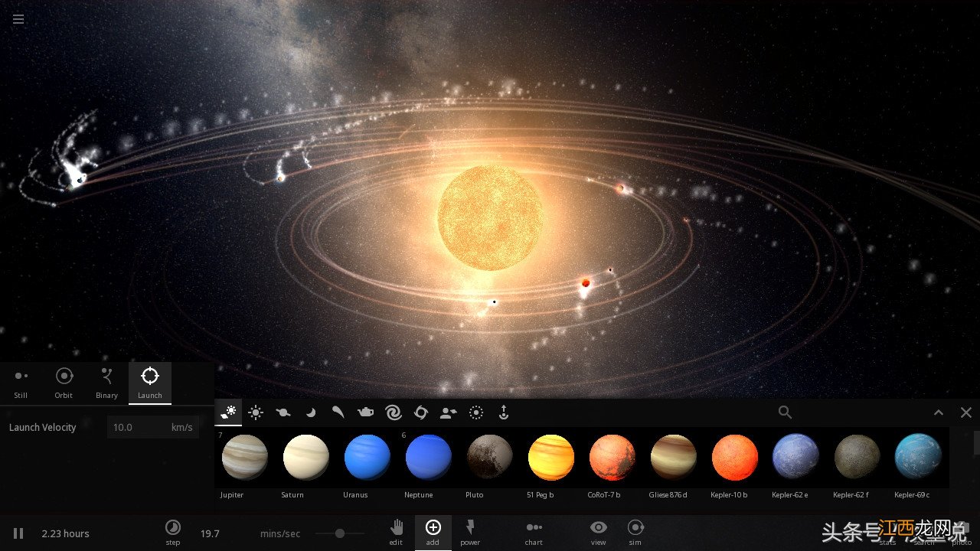This screenshot has width=980, height=551.
Task: Open the ringed-planet category icon
Action: tap(283, 412)
